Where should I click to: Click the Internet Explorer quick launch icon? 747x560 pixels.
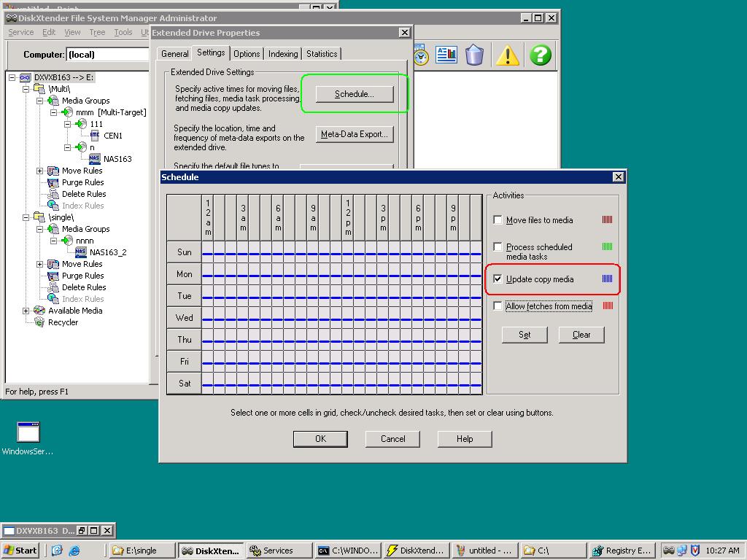[74, 551]
